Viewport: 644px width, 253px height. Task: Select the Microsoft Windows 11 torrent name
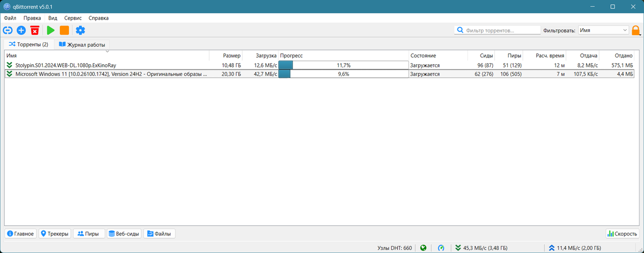111,74
